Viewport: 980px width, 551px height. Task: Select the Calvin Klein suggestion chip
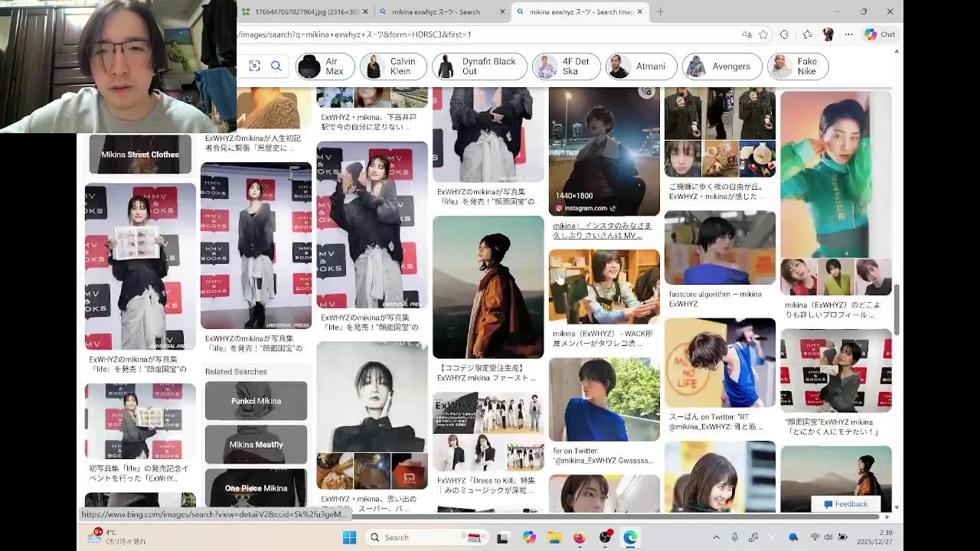tap(393, 67)
